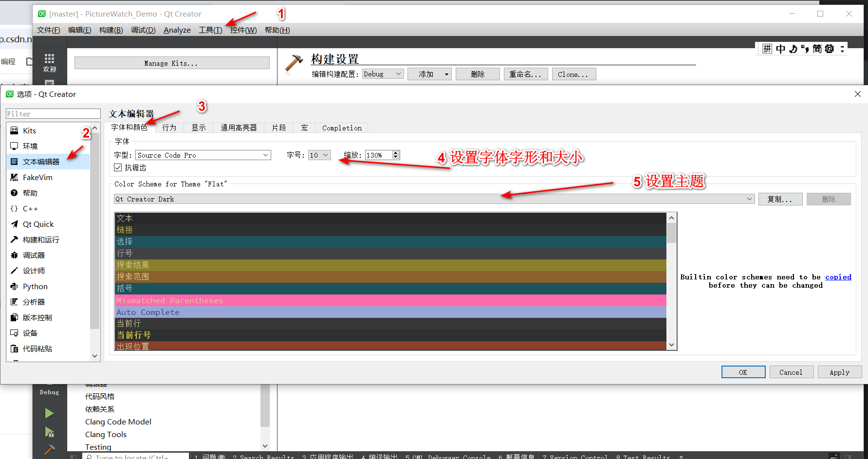Toggle the 中 Chinese/English IME mode

point(780,49)
